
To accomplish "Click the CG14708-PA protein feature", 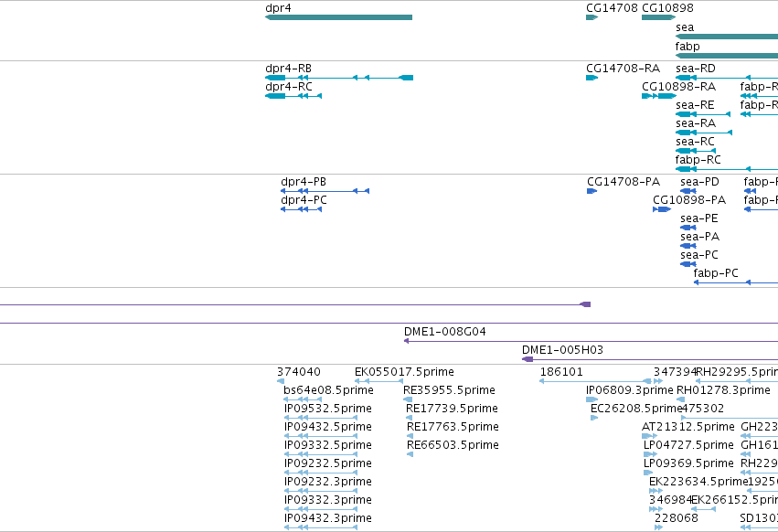I will point(591,191).
